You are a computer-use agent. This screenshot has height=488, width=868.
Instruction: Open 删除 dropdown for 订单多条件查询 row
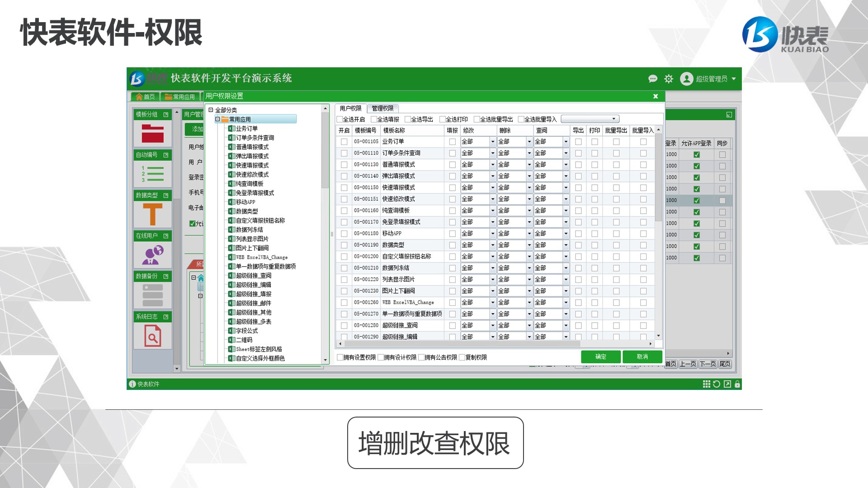point(529,153)
